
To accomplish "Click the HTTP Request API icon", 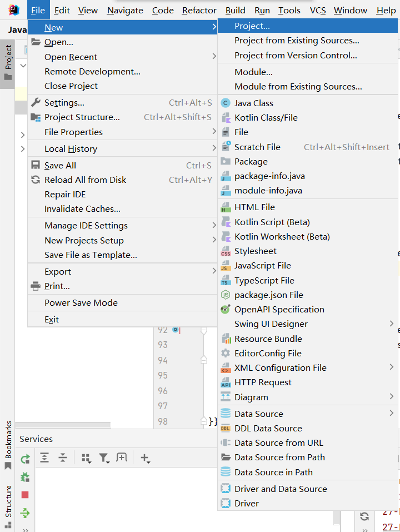I will [226, 382].
